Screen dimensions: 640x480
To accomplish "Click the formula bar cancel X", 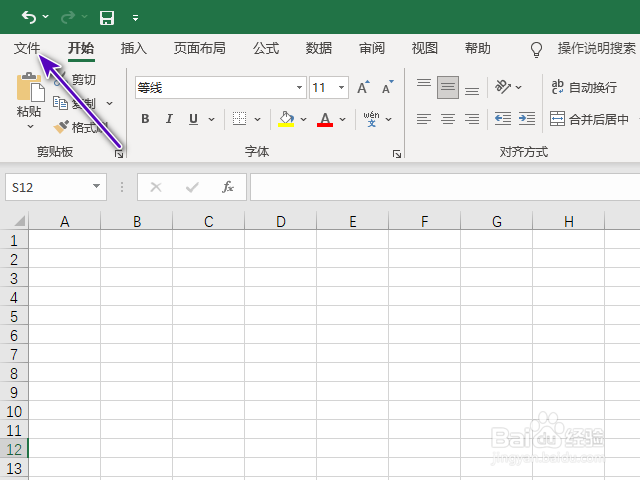I will (156, 187).
